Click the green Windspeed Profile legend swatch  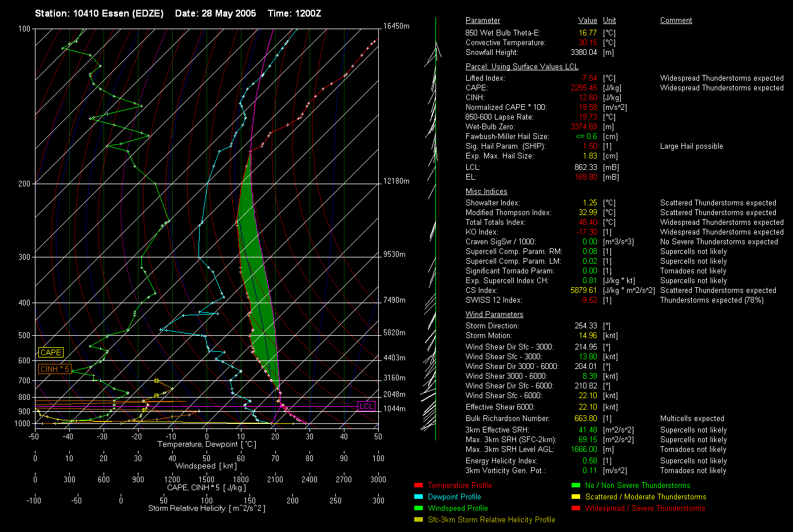pos(418,508)
